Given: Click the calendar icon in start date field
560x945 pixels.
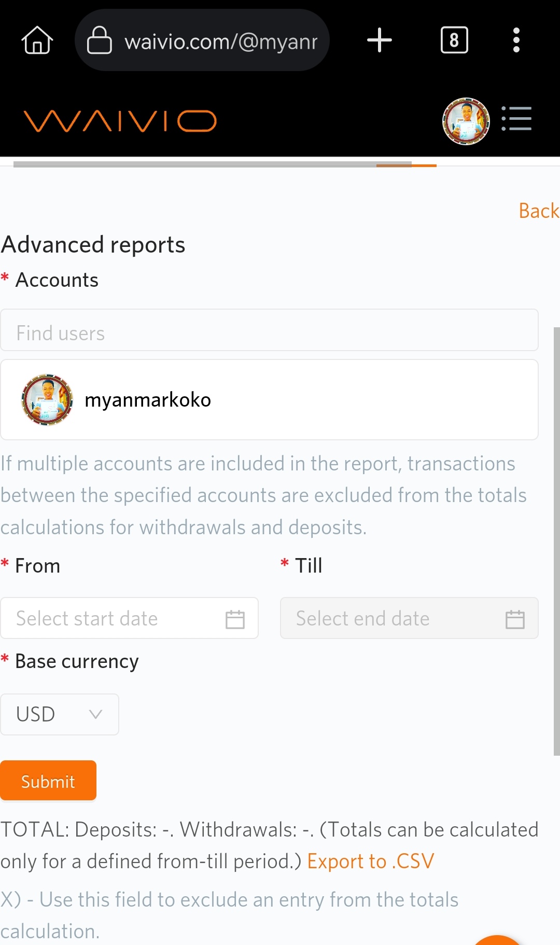Looking at the screenshot, I should point(235,619).
